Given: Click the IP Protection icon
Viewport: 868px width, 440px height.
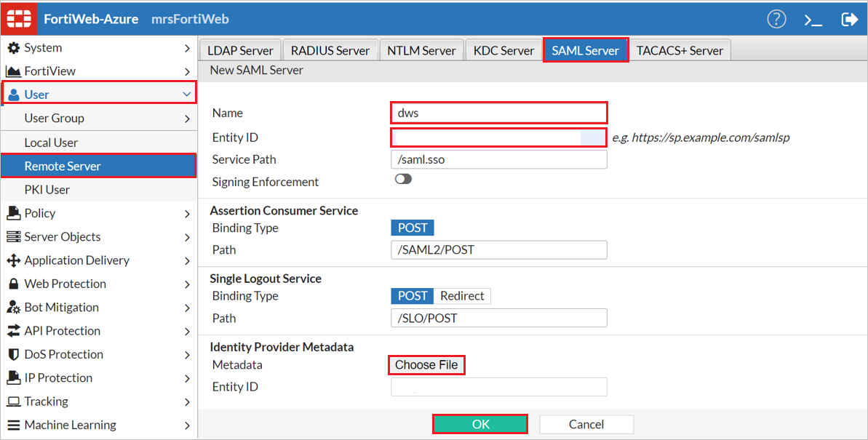Looking at the screenshot, I should pyautogui.click(x=13, y=378).
